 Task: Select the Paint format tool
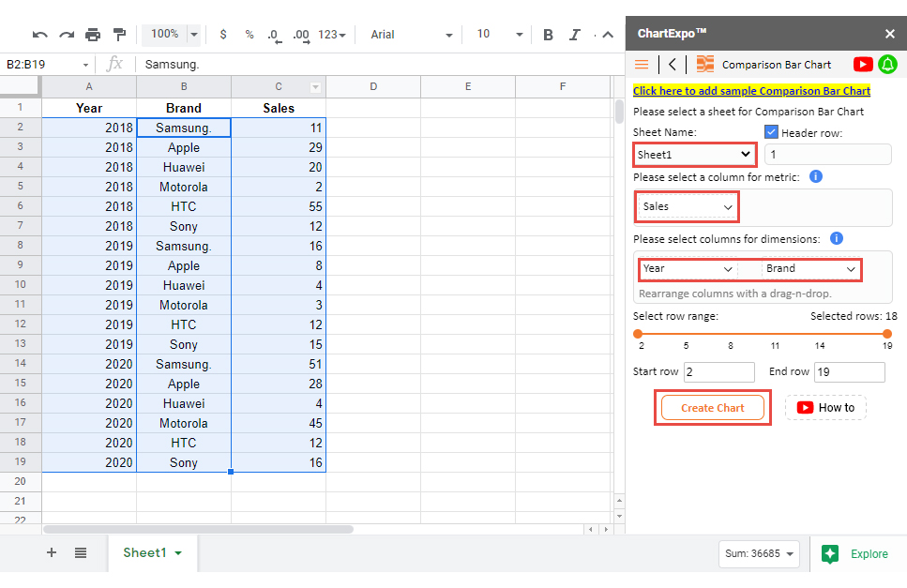(120, 35)
